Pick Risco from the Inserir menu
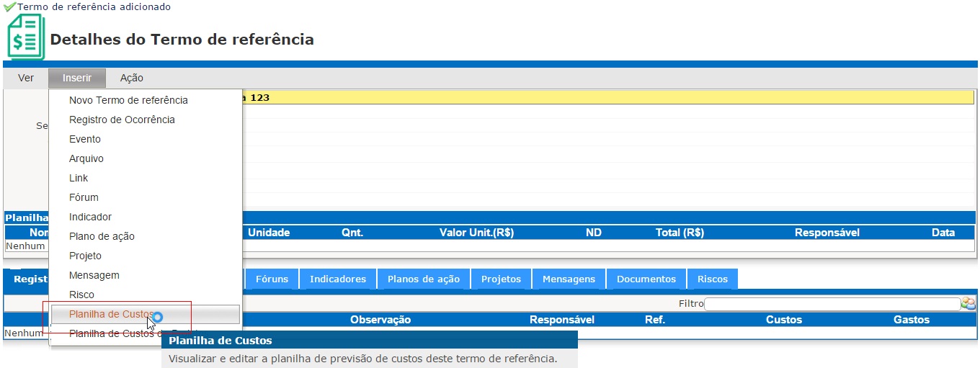Screen dimensions: 980x368 pyautogui.click(x=81, y=295)
